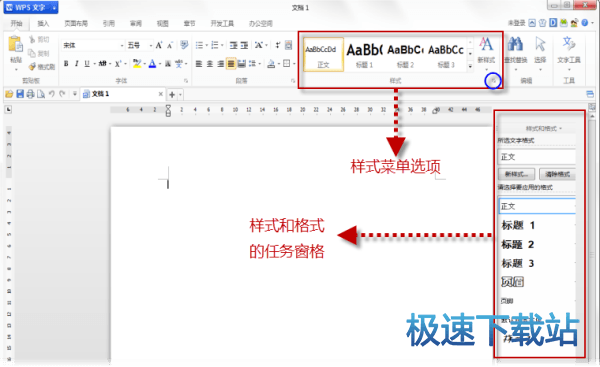Screen dimensions: 600x367
Task: Toggle align left
Action: [x=199, y=64]
